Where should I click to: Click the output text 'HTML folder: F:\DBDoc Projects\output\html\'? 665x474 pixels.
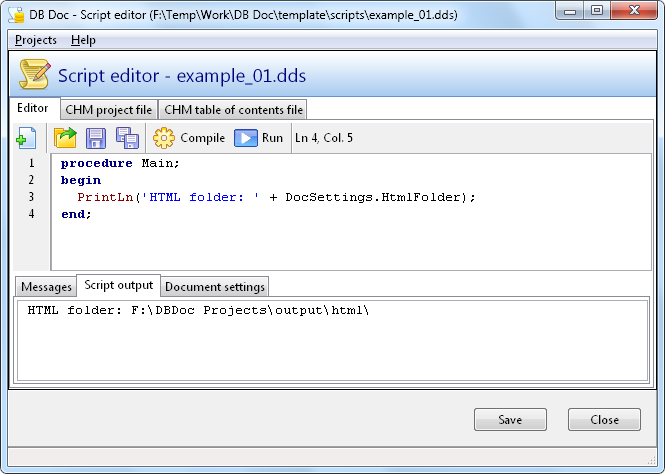click(x=198, y=310)
